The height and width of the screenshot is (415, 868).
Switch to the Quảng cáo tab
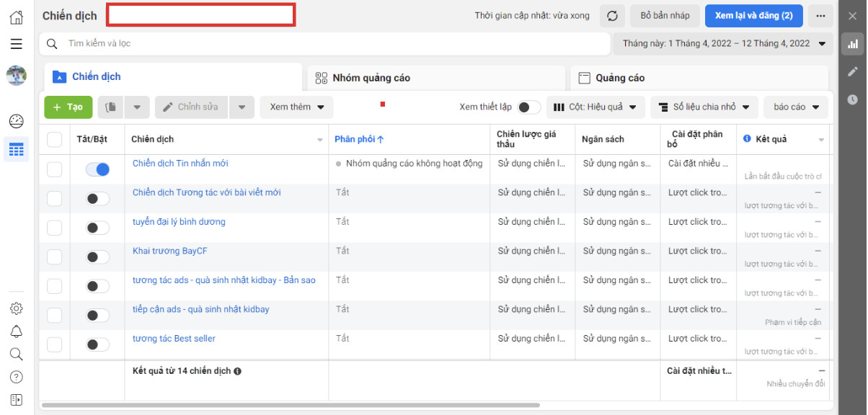[701, 78]
